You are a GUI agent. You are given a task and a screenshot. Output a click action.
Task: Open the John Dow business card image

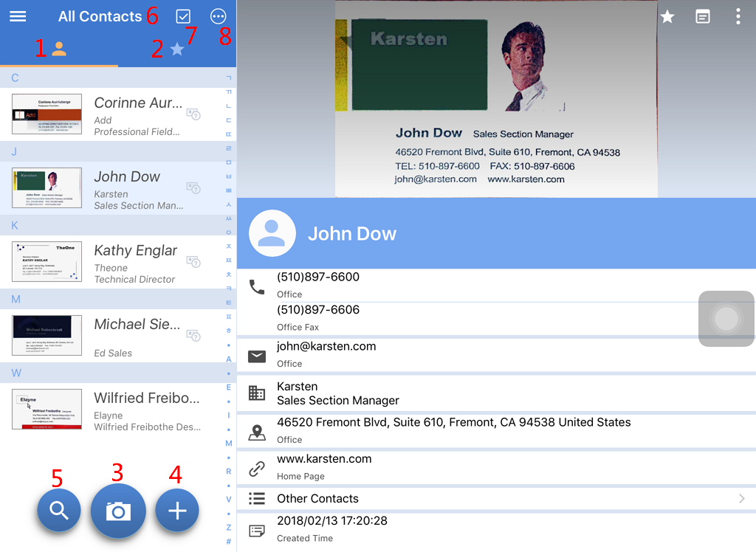pyautogui.click(x=495, y=99)
